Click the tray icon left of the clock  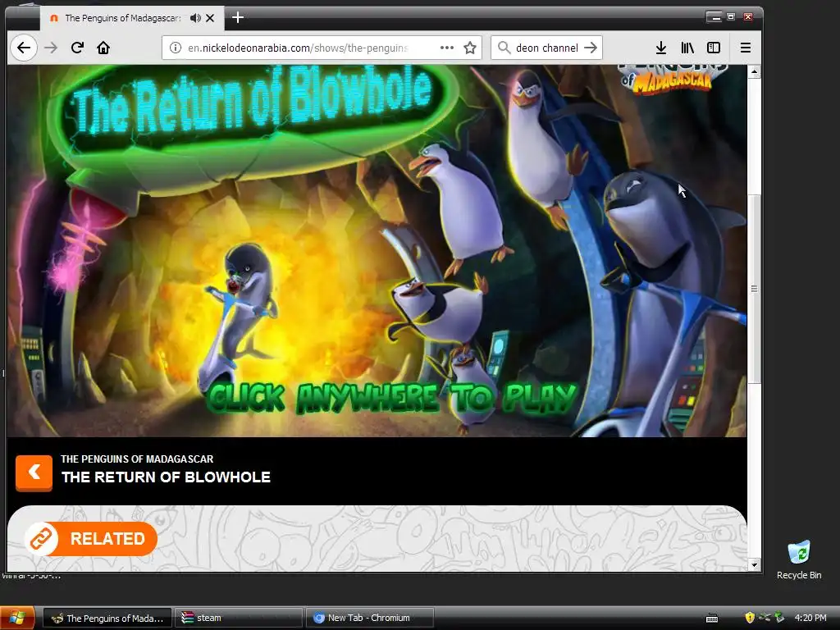(779, 618)
